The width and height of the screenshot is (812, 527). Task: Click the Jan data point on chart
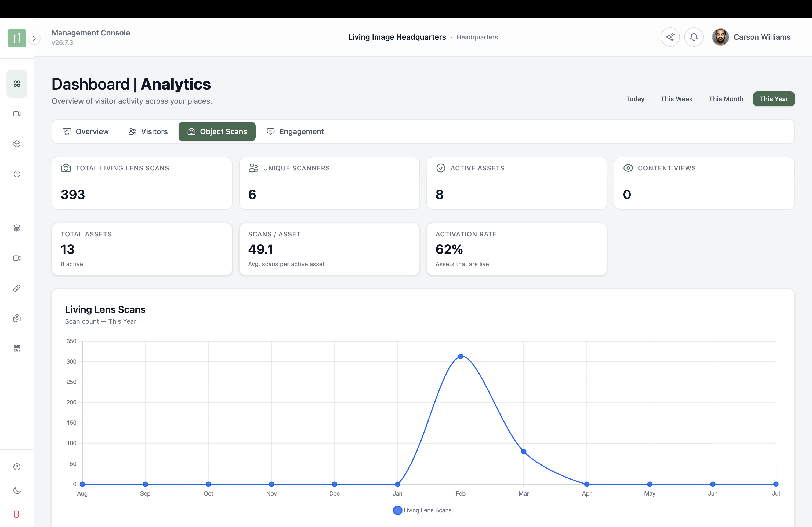(x=397, y=484)
